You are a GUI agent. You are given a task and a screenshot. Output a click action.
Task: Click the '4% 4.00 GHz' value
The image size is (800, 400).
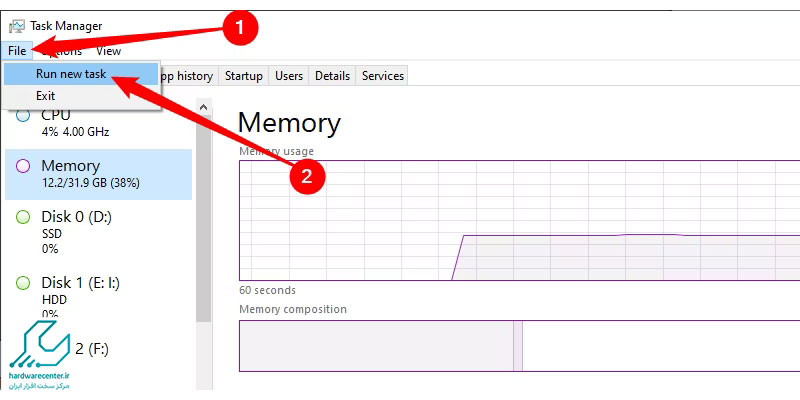point(76,132)
